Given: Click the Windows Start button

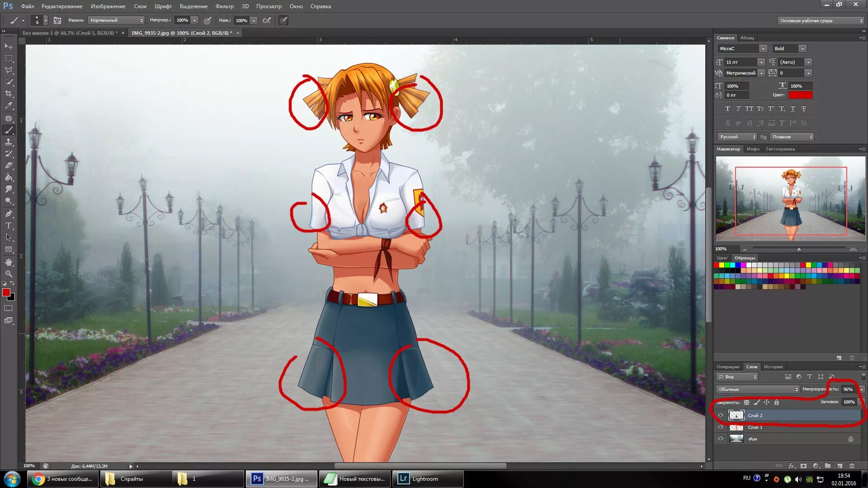Looking at the screenshot, I should point(12,479).
